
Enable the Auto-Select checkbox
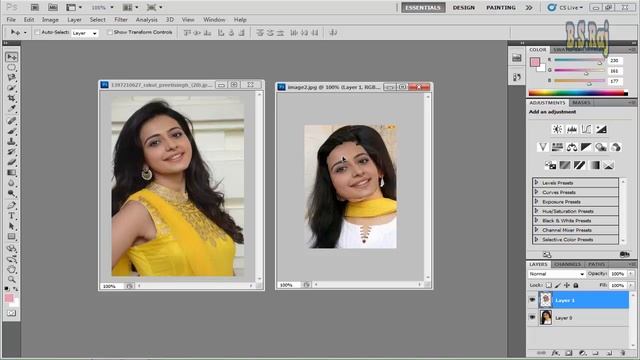pyautogui.click(x=37, y=32)
